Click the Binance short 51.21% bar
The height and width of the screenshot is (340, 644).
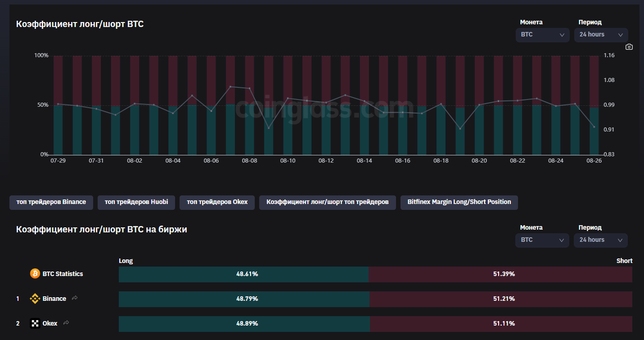(501, 299)
